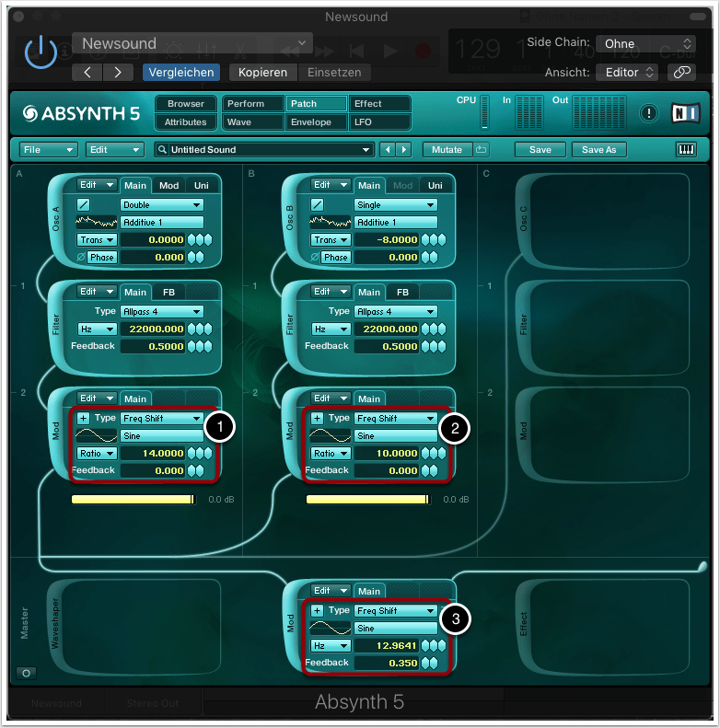Expand the Untitled Sound name dropdown
This screenshot has height=728, width=720.
click(x=366, y=149)
